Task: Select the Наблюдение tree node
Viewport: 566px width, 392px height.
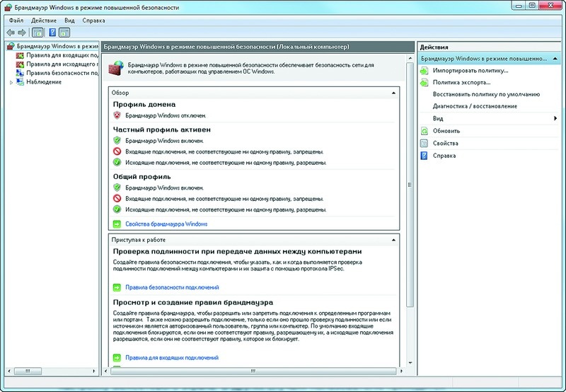Action: 44,82
